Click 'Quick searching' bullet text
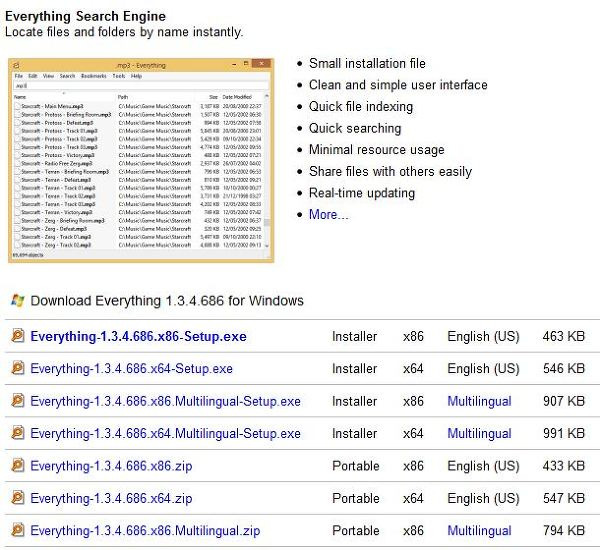This screenshot has width=600, height=550. click(355, 128)
